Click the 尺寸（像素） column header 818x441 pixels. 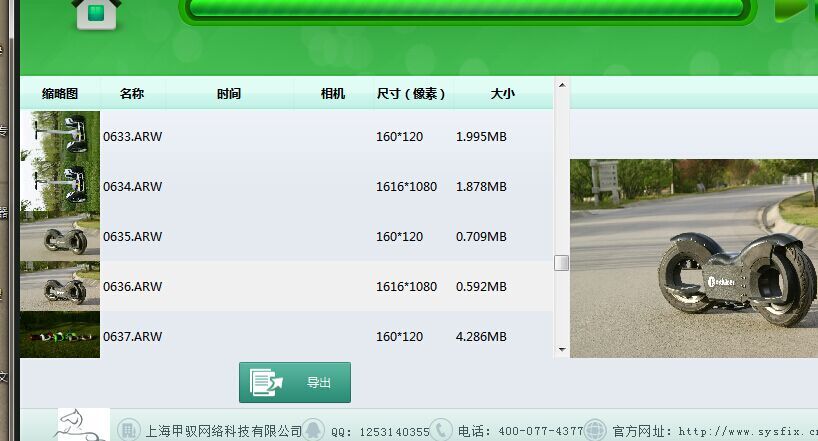point(411,94)
